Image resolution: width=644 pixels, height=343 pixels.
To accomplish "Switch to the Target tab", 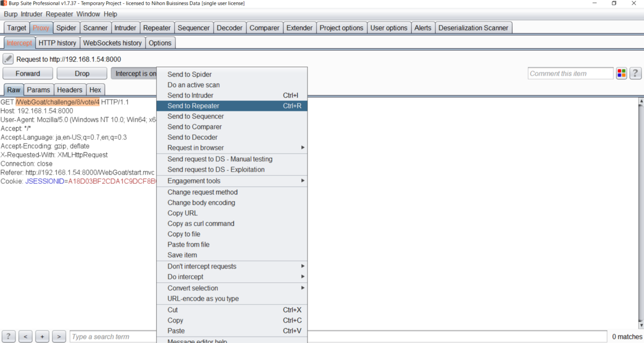I will click(x=17, y=28).
